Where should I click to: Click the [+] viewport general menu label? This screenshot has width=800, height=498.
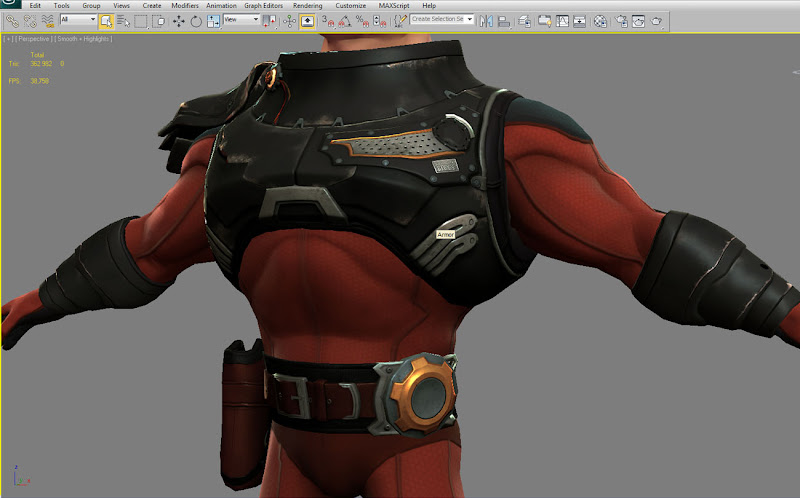coord(8,39)
